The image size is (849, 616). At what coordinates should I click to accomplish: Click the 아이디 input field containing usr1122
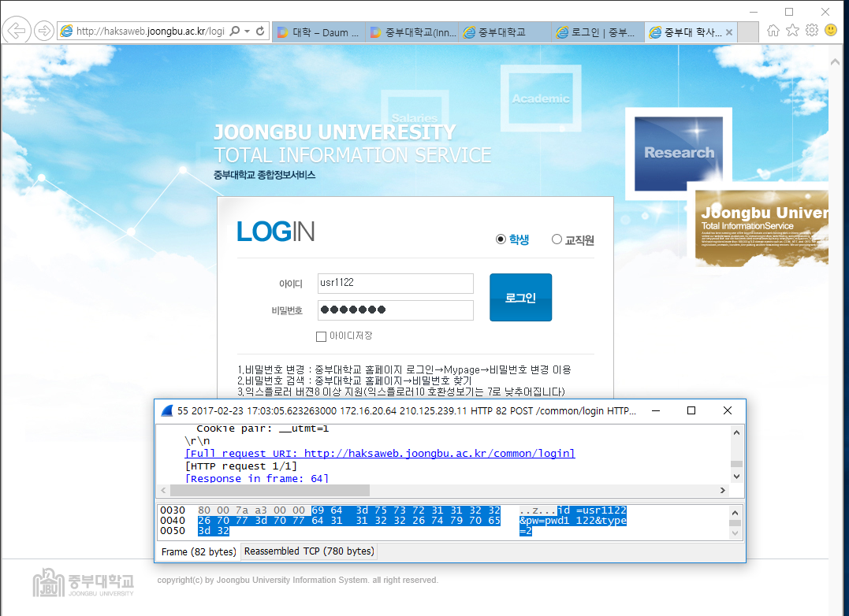pyautogui.click(x=395, y=284)
